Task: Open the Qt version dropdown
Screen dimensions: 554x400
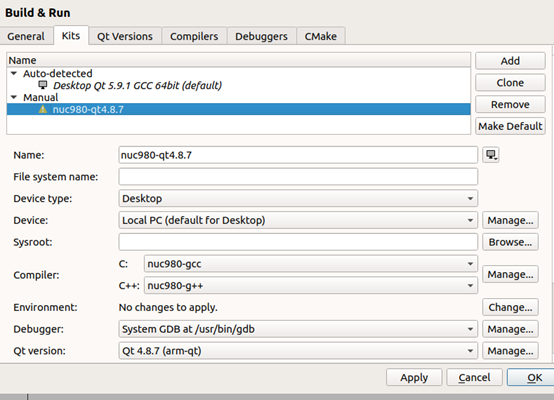Action: point(298,351)
